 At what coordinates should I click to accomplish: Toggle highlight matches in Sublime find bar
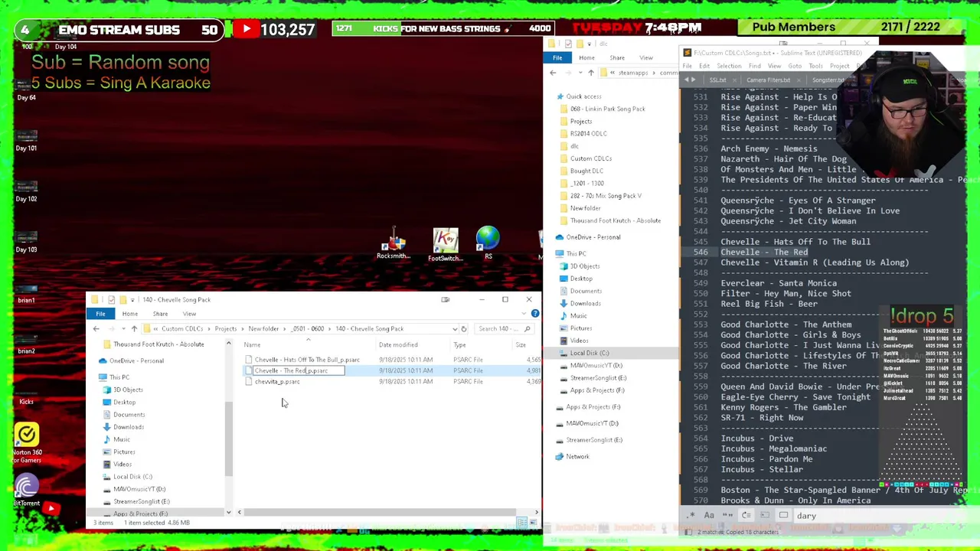[x=783, y=516]
